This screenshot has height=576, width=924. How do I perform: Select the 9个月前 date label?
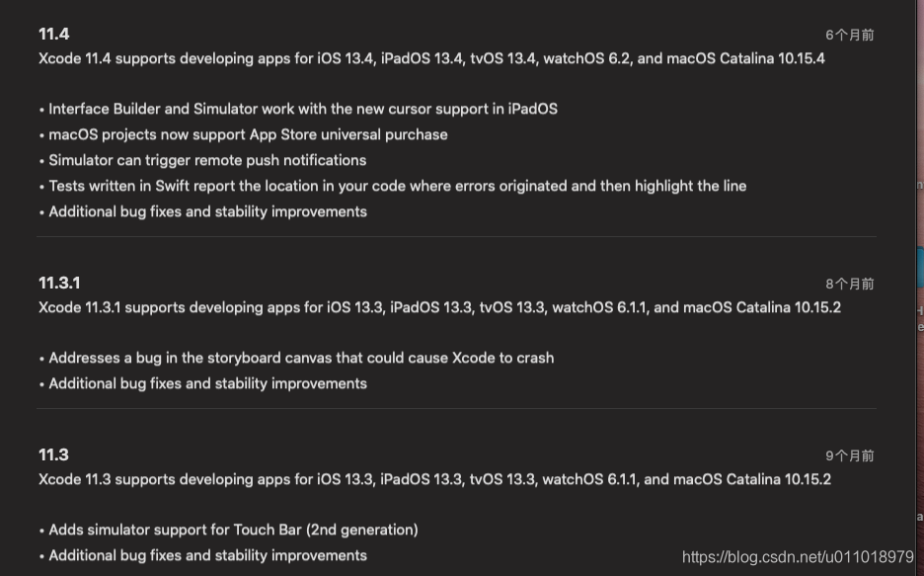[849, 456]
